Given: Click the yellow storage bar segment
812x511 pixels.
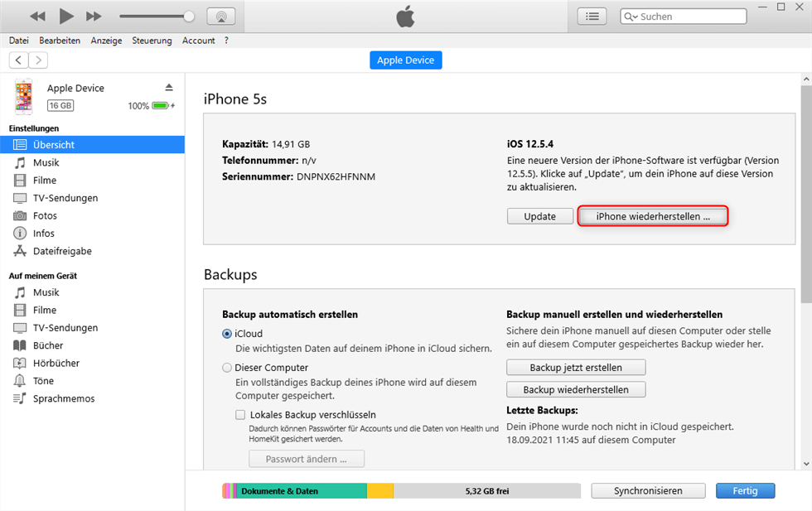Looking at the screenshot, I should point(380,491).
